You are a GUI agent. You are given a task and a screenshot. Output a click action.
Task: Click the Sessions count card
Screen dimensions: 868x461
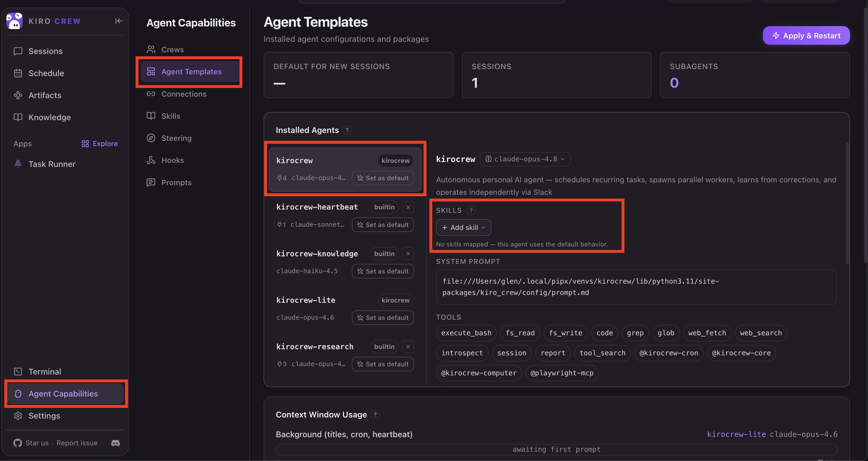(x=557, y=75)
